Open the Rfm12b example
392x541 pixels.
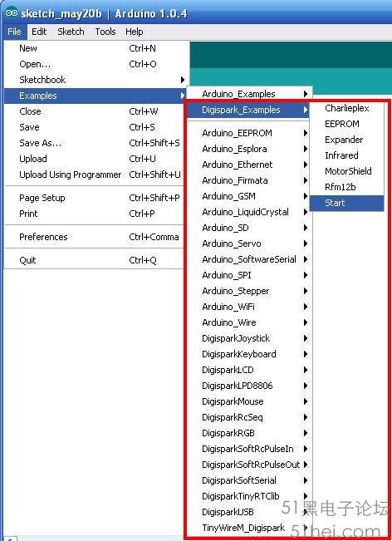[x=347, y=187]
